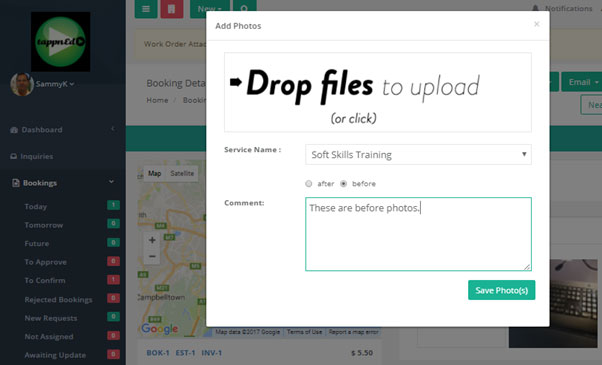Open Not Assigned list
The height and width of the screenshot is (365, 602).
click(49, 336)
